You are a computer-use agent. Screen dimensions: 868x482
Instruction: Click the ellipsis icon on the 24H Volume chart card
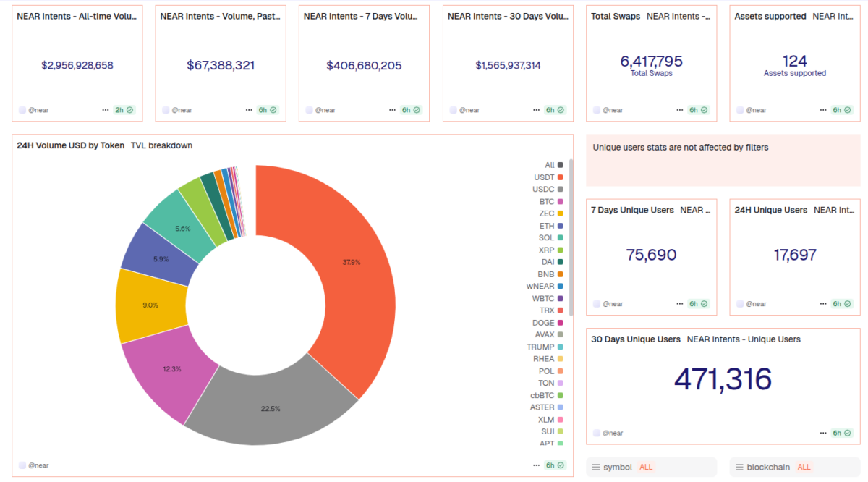click(x=535, y=465)
